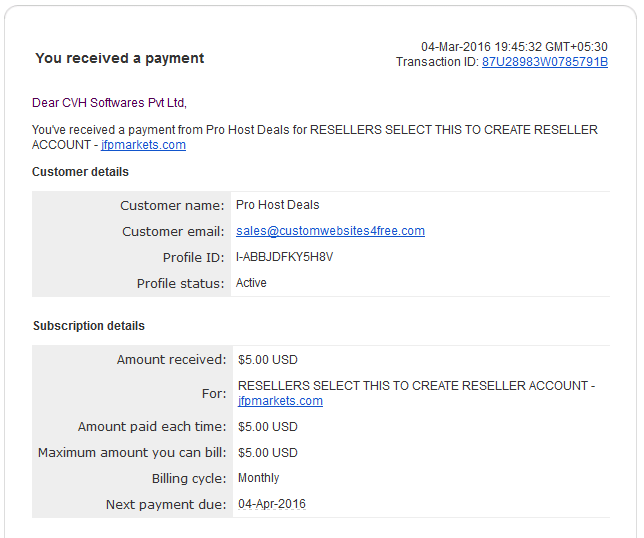Click the Dear CVH Softwares Pvt Ltd greeting
Viewport: 644px width, 538px height.
[109, 103]
